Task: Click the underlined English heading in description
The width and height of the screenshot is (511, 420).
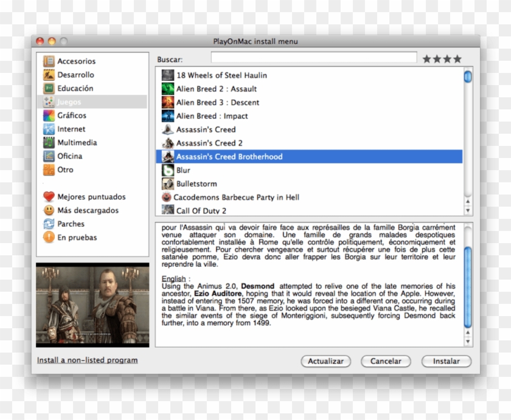Action: pos(174,279)
